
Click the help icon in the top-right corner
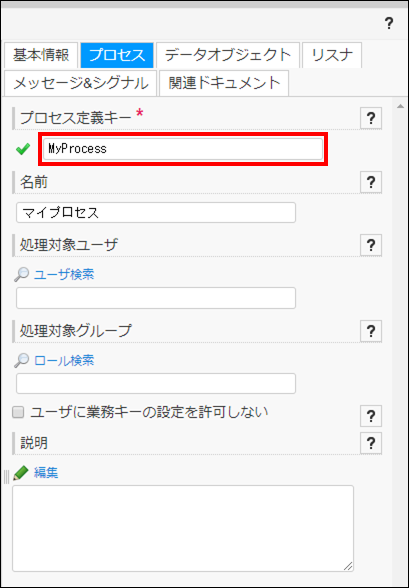click(x=389, y=24)
